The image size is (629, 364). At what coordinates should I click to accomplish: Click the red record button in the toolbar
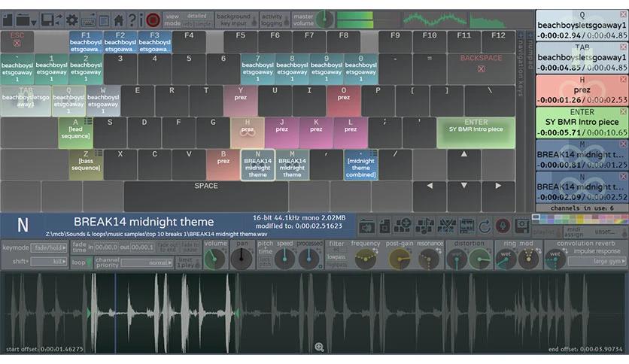153,20
